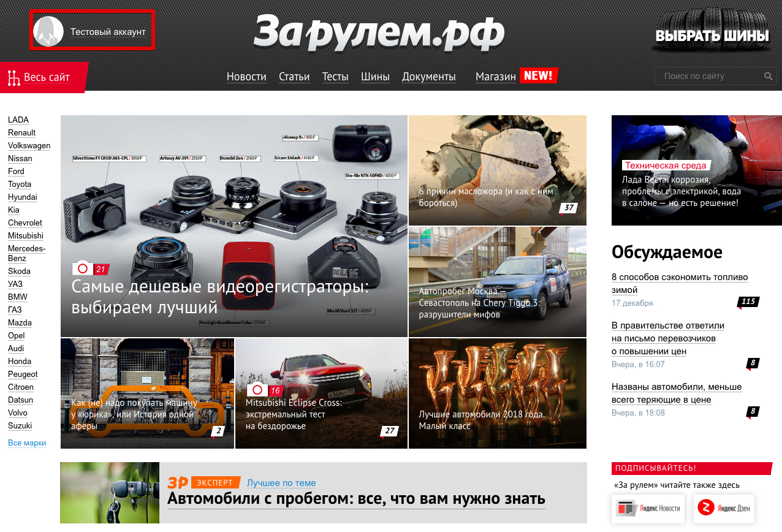This screenshot has height=532, width=782.
Task: Open the Volkswagen brand link
Action: (29, 146)
